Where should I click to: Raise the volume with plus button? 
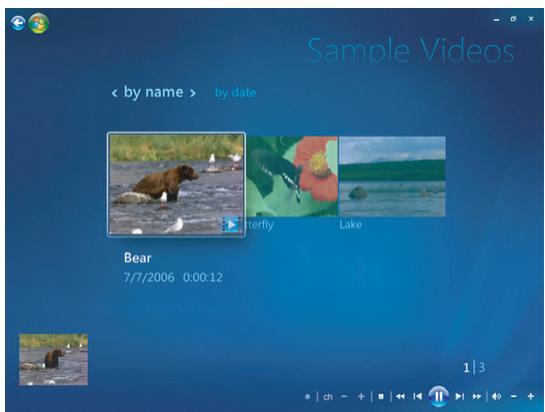(x=530, y=396)
